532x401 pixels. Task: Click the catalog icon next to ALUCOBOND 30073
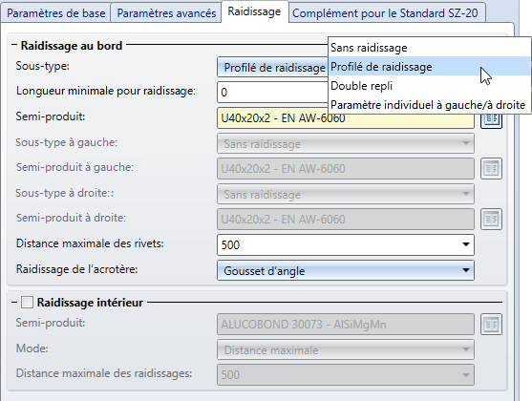(x=491, y=324)
